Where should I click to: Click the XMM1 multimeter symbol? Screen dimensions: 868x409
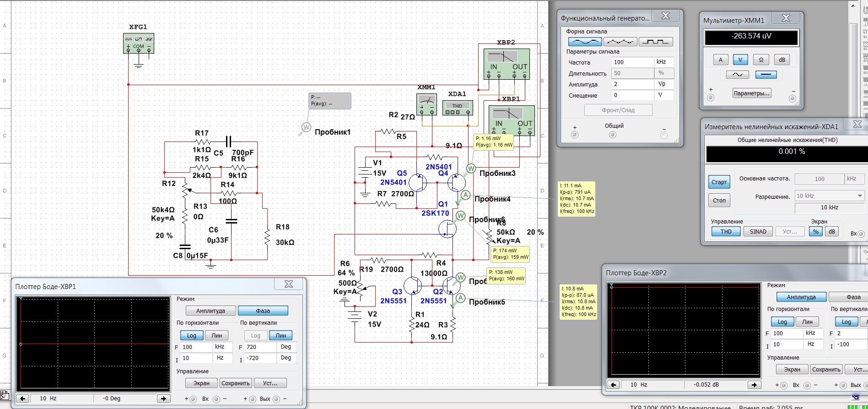click(426, 104)
